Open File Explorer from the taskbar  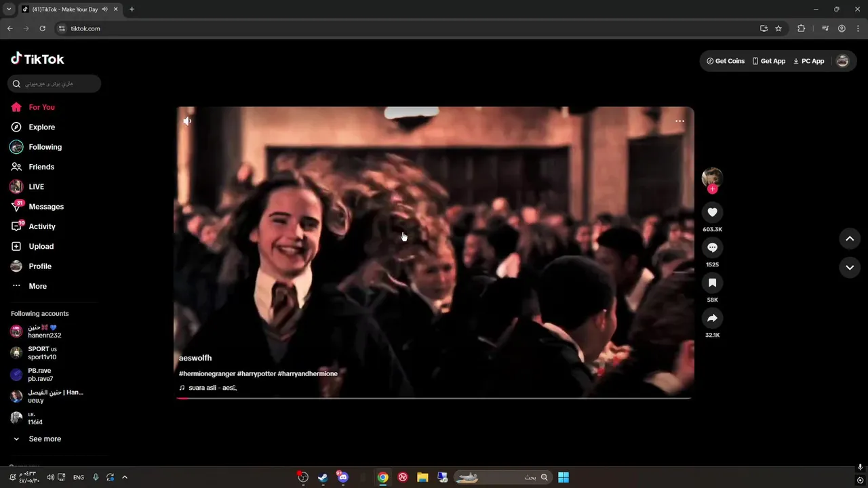[x=422, y=477]
